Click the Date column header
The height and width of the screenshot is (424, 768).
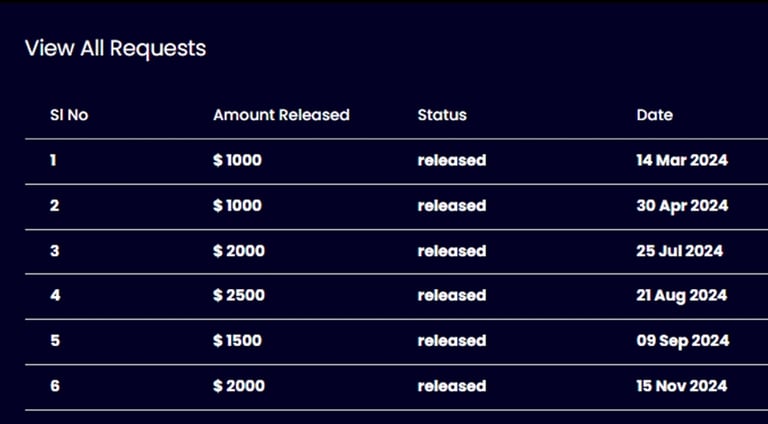(655, 115)
